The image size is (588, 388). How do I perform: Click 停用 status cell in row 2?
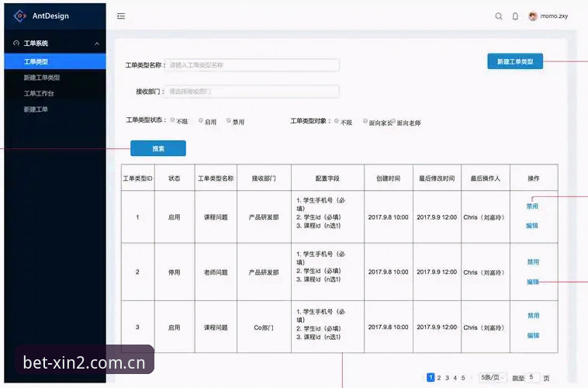(x=175, y=272)
